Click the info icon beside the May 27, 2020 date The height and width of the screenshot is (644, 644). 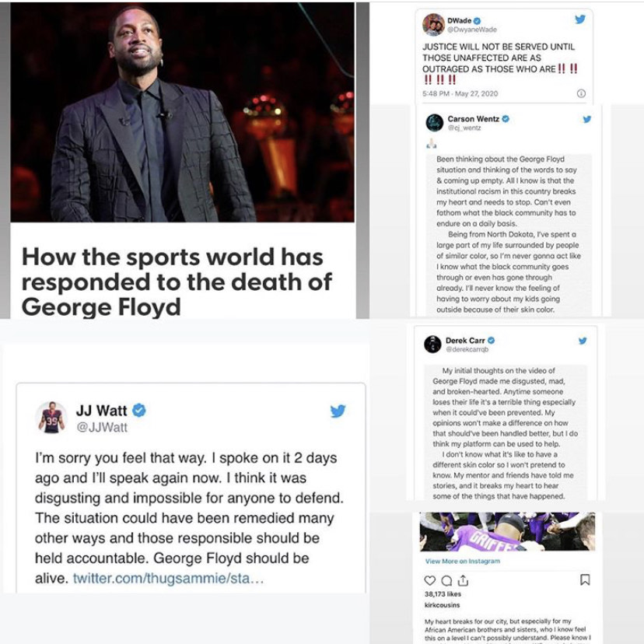tap(581, 93)
